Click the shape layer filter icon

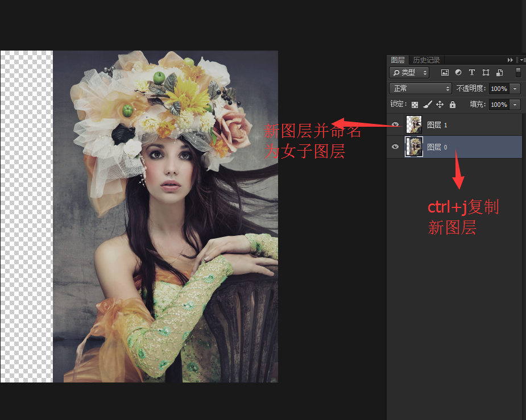pyautogui.click(x=486, y=72)
